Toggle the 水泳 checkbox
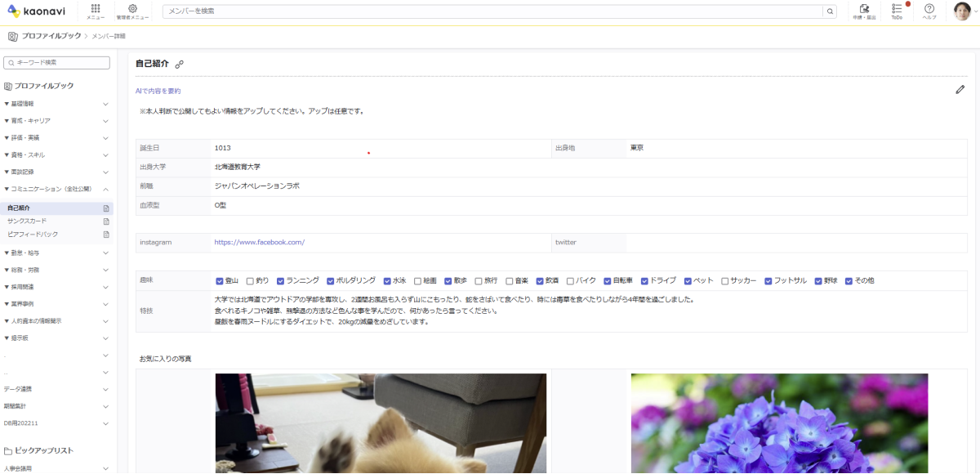Image resolution: width=980 pixels, height=474 pixels. (387, 280)
